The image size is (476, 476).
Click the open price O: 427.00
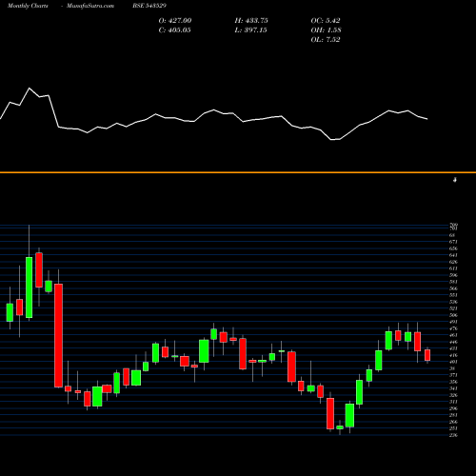[175, 21]
